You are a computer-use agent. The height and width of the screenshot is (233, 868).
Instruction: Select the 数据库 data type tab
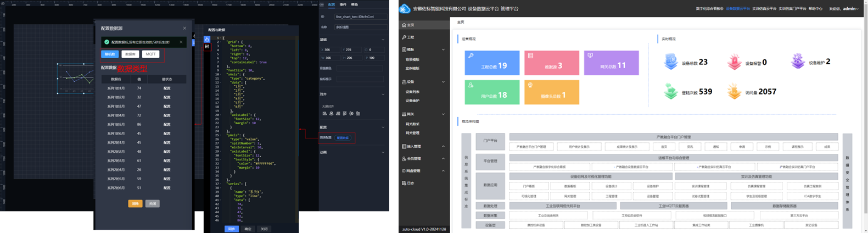coord(130,54)
